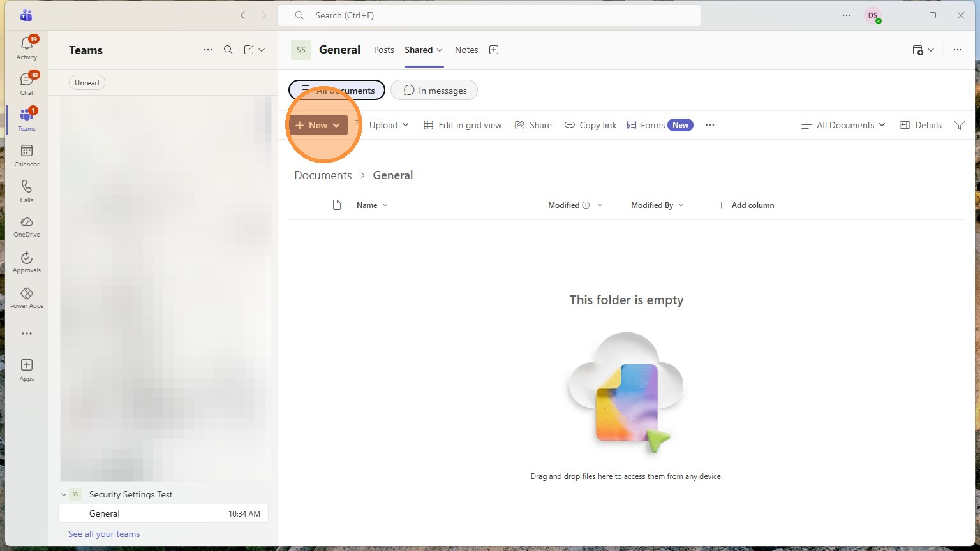Select the Teams app icon in the rail

26,119
